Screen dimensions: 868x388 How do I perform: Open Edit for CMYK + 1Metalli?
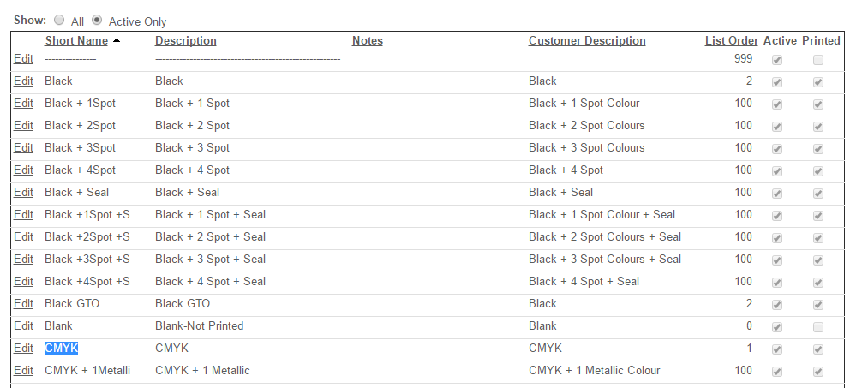pos(23,370)
